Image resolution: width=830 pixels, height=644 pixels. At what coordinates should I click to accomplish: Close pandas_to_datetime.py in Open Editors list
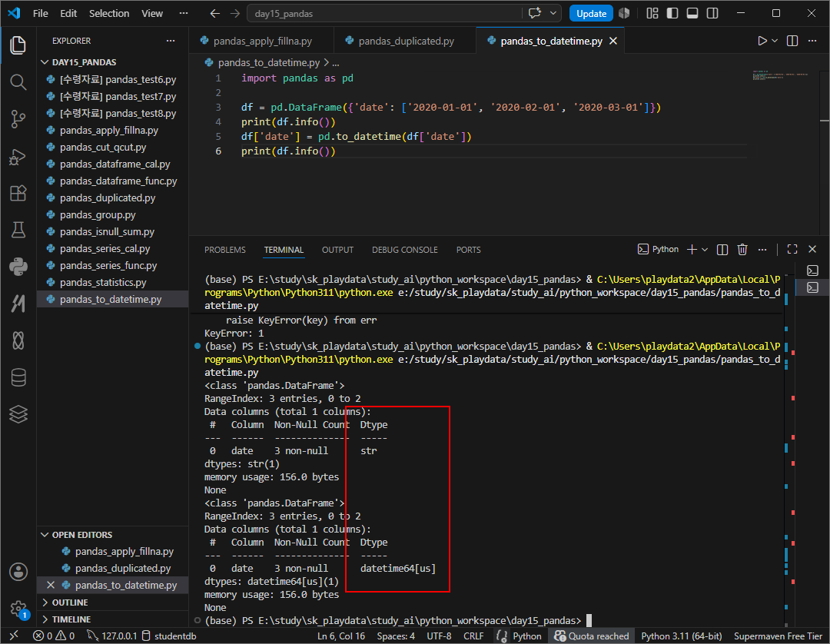(51, 585)
